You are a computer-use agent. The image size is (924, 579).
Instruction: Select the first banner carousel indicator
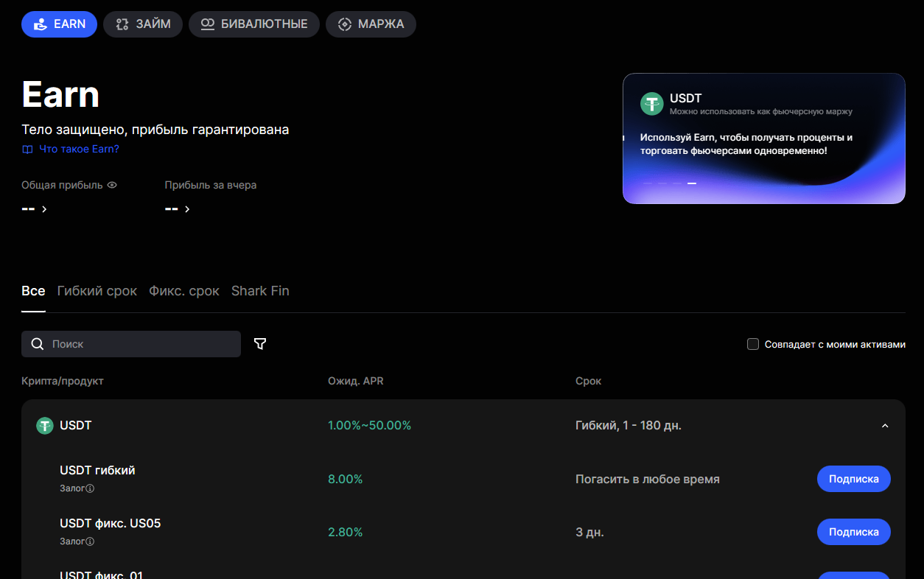tap(648, 183)
